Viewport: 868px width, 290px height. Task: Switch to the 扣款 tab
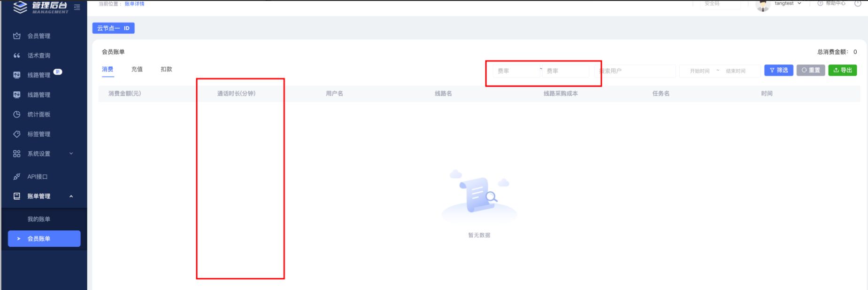166,69
